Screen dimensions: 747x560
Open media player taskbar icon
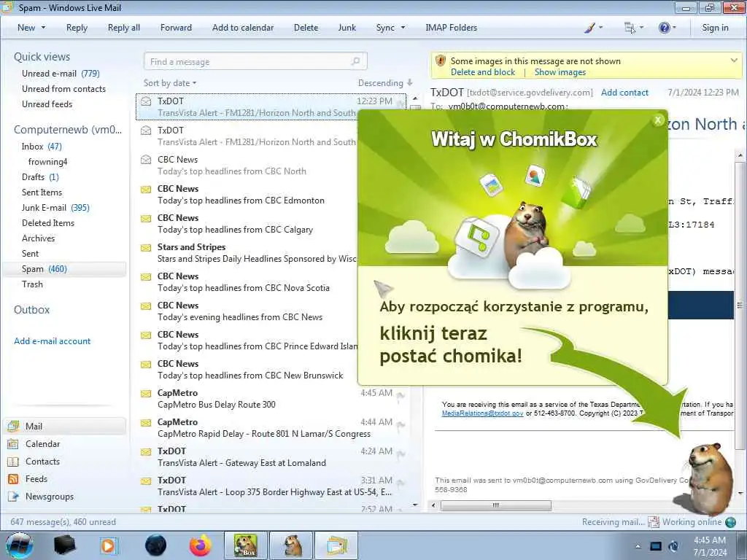(109, 545)
